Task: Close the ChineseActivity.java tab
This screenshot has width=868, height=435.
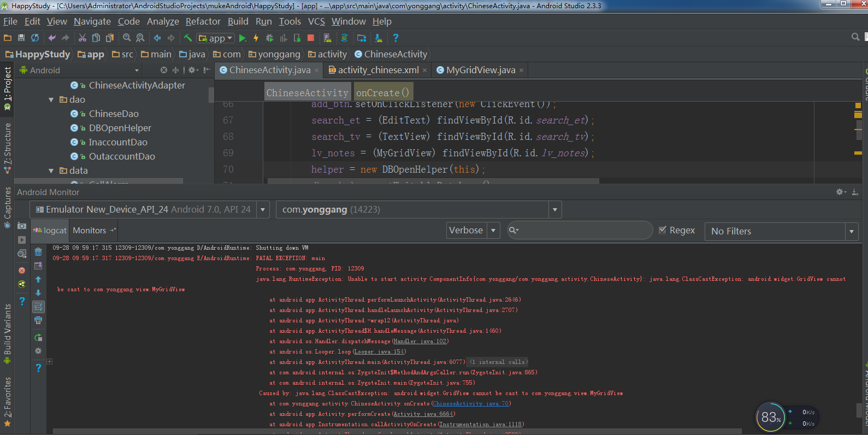Action: (x=316, y=70)
